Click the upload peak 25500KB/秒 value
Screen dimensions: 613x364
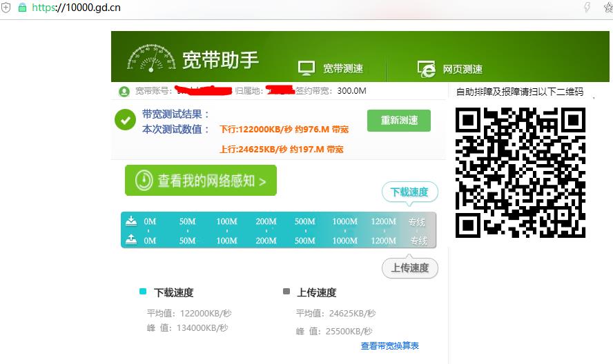349,331
